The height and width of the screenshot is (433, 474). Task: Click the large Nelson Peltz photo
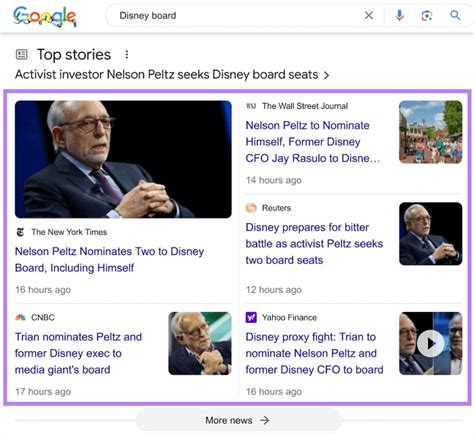coord(123,159)
